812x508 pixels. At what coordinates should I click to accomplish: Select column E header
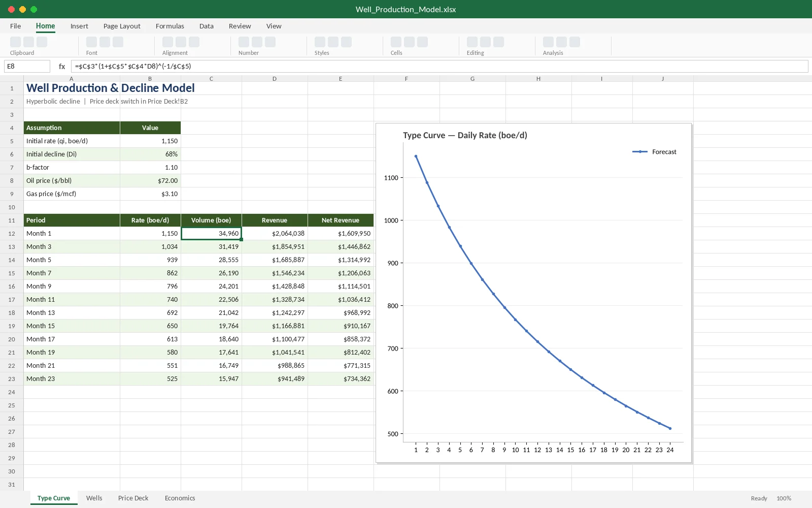(341, 79)
